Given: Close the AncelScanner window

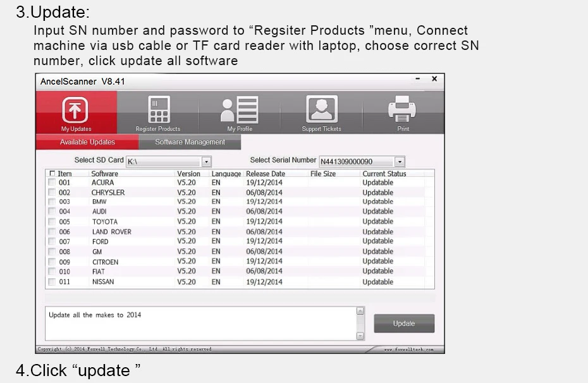Looking at the screenshot, I should [x=434, y=79].
